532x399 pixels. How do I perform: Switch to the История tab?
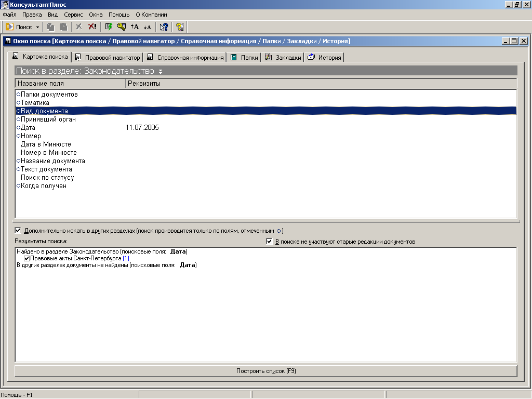tap(325, 57)
